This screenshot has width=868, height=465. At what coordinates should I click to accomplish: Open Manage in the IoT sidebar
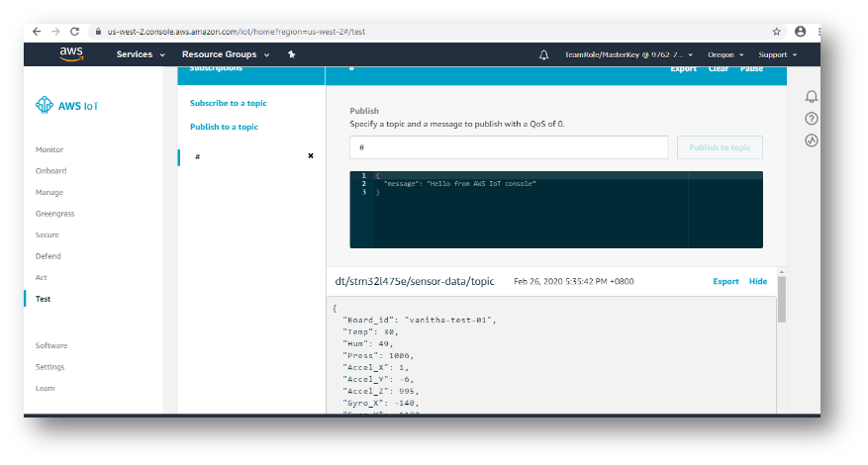coord(49,192)
